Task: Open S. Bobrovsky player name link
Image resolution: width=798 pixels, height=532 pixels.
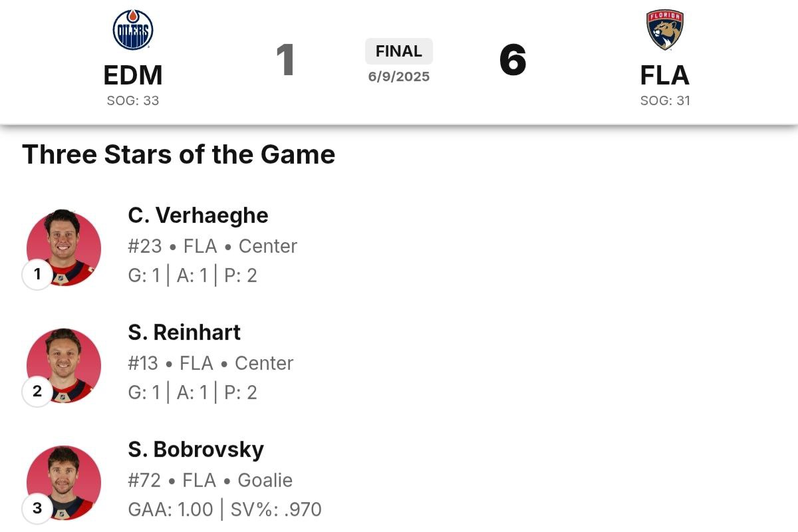Action: coord(196,450)
